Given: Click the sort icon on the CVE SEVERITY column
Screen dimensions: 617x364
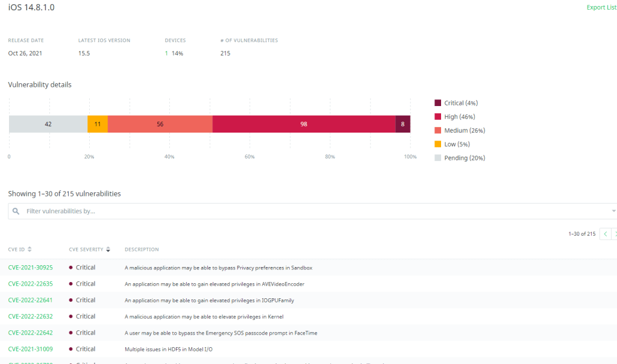Looking at the screenshot, I should pos(107,249).
